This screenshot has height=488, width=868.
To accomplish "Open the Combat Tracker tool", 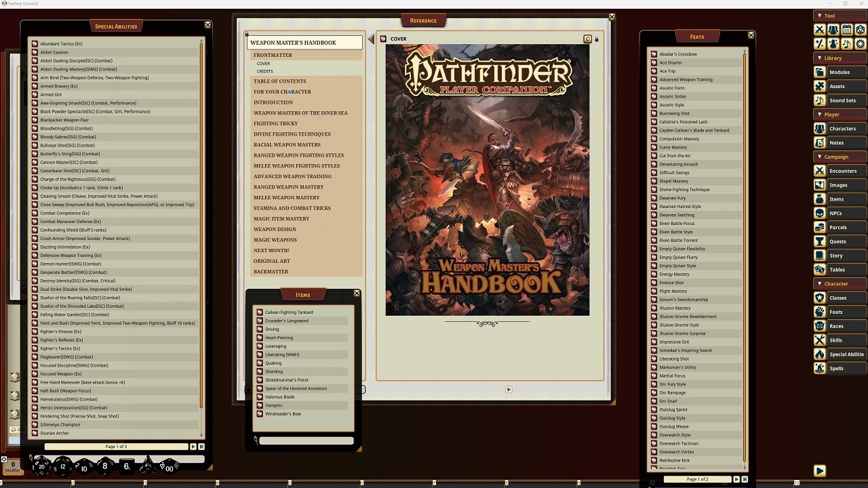I will (x=820, y=29).
